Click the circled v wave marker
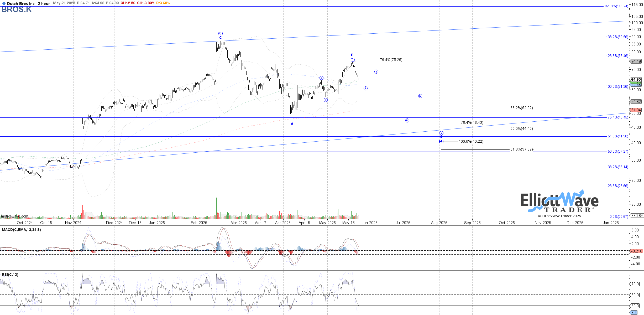The image size is (644, 315). pos(441,133)
